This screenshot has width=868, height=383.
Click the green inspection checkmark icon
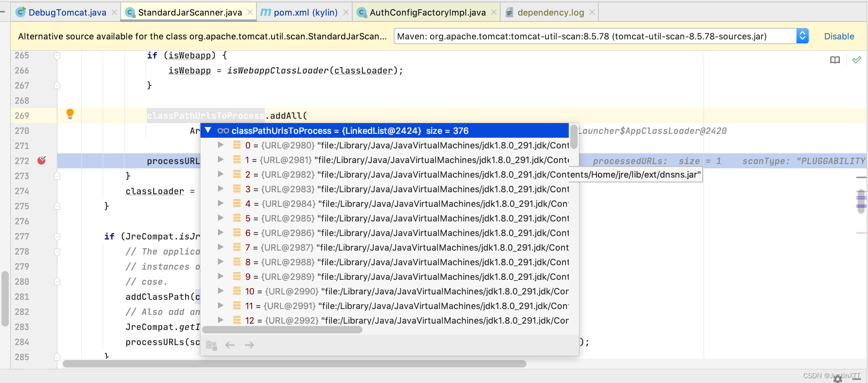coord(857,59)
